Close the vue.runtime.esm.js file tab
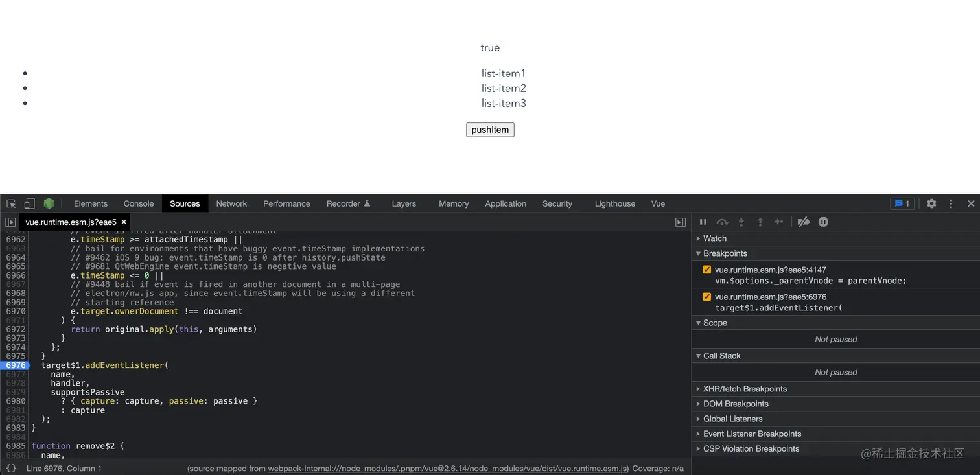 pos(124,222)
